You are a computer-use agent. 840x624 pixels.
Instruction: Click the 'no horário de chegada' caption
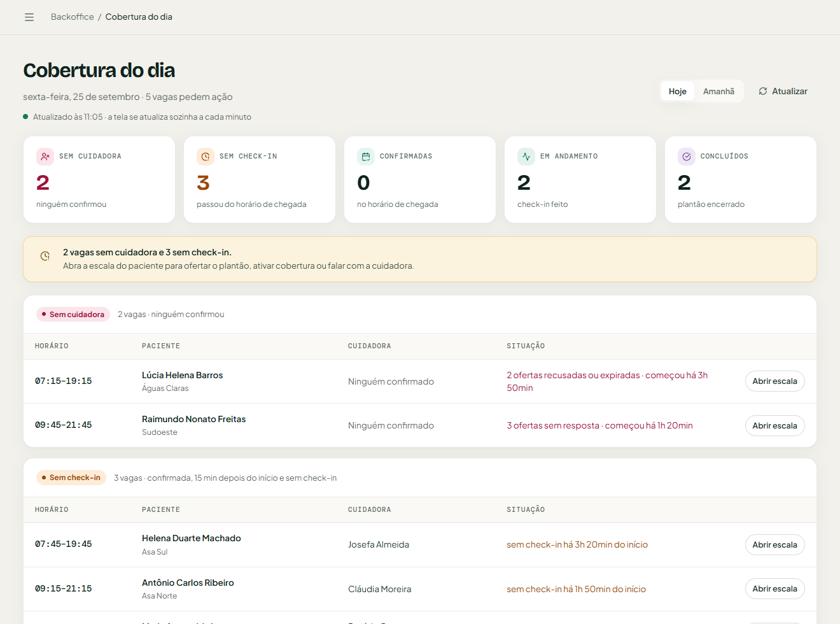398,204
